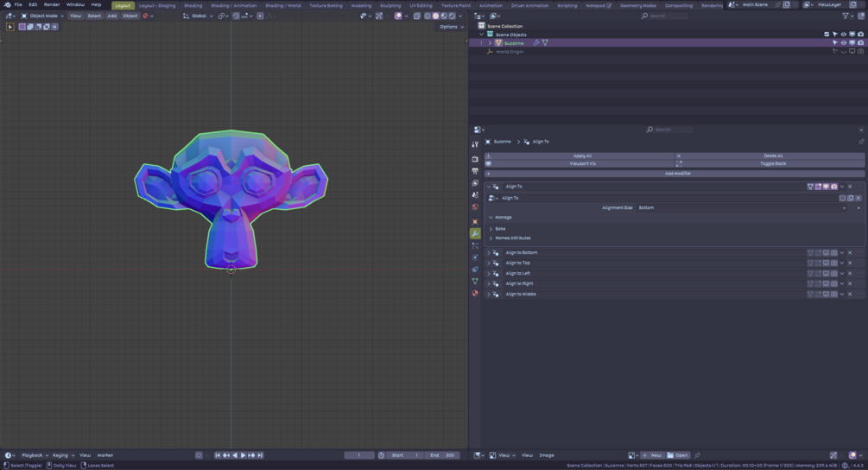Open the Scene properties tab
Viewport: 868px width, 470px height.
[475, 195]
